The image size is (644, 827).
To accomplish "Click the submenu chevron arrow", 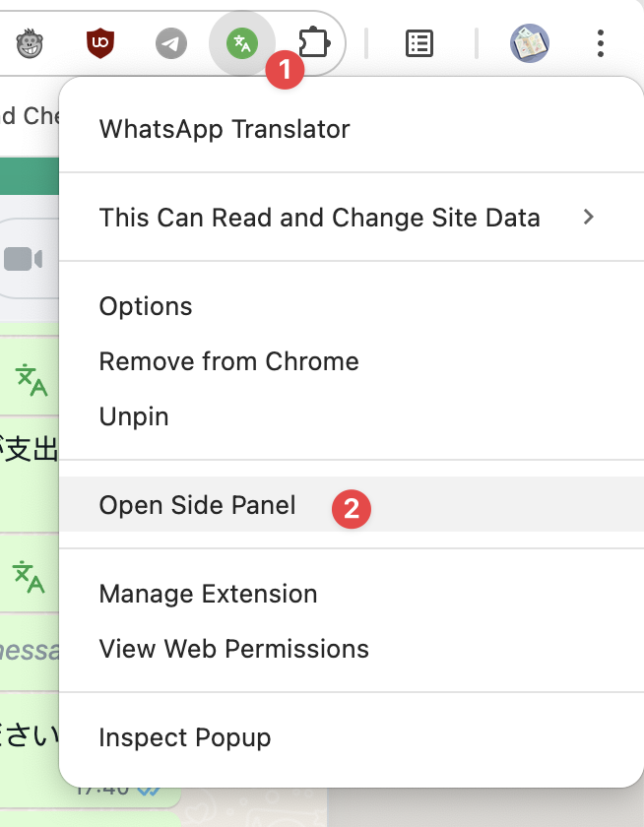I will pyautogui.click(x=589, y=217).
